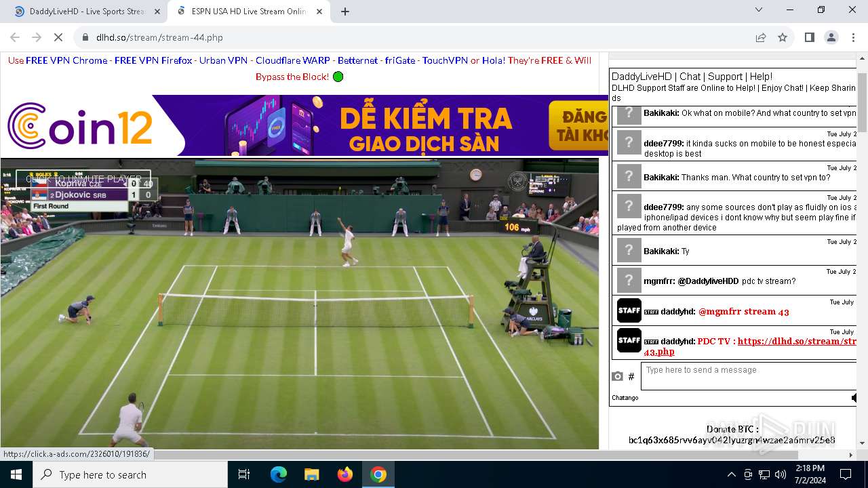Open the Hola! VPN link
Screen dimensions: 868x488
(493, 60)
